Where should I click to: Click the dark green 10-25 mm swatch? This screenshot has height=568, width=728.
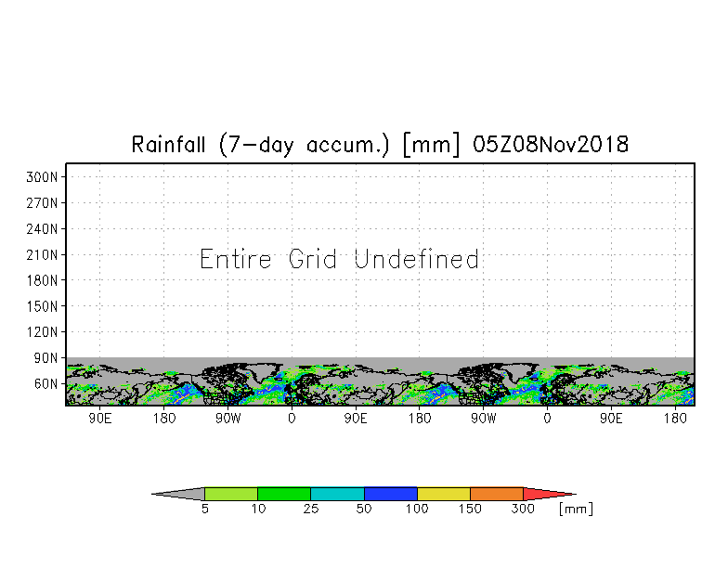pyautogui.click(x=284, y=494)
